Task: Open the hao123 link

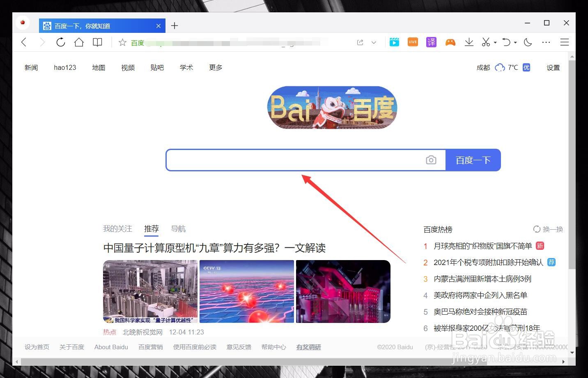Action: 65,67
